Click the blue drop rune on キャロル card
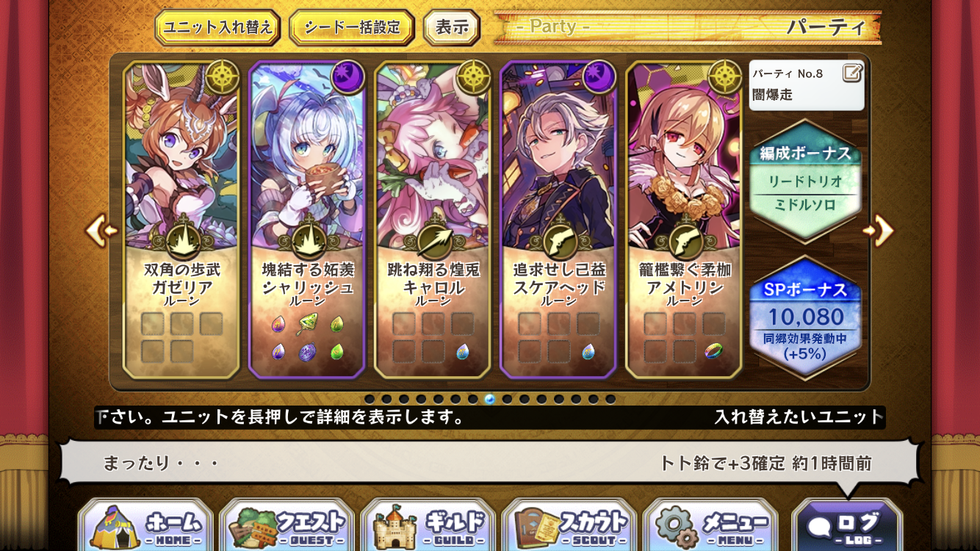 coord(463,351)
